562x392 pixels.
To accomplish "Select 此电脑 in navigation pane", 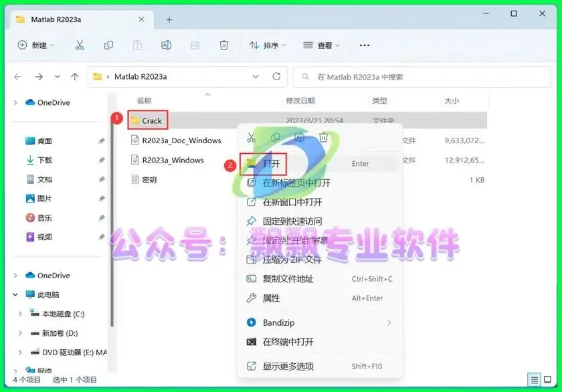I will (x=42, y=294).
